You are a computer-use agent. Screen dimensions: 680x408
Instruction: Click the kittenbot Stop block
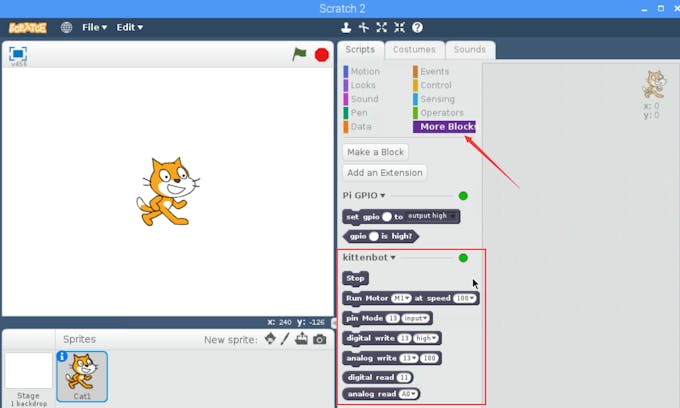pos(356,278)
